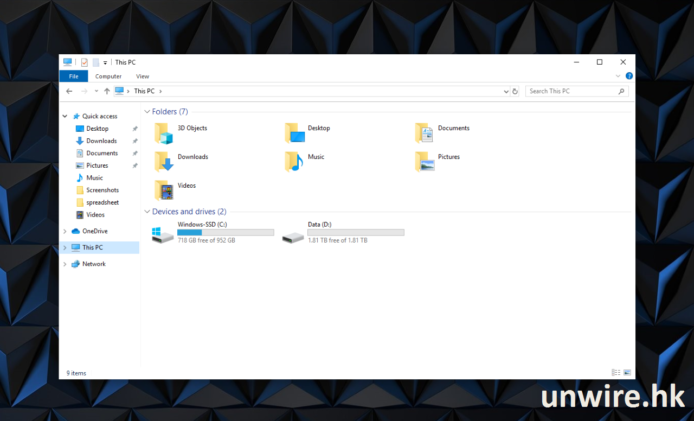
Task: Collapse the Devices and drives group
Action: (146, 212)
